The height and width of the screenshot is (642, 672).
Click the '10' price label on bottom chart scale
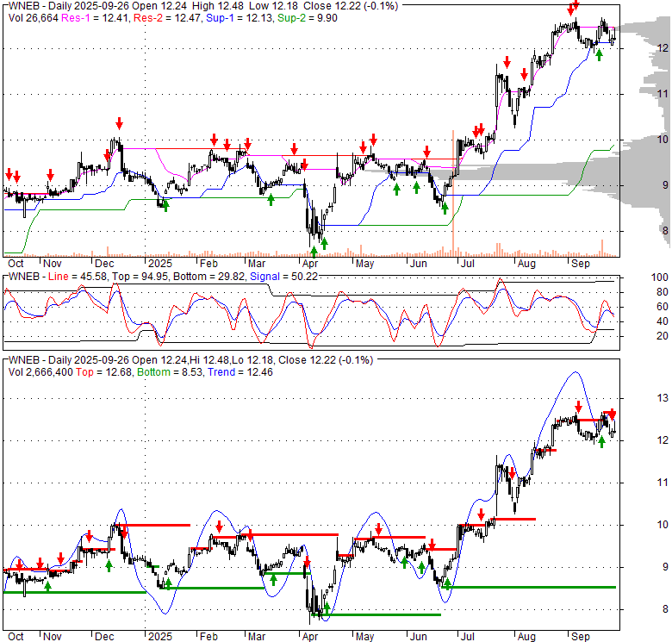[663, 525]
